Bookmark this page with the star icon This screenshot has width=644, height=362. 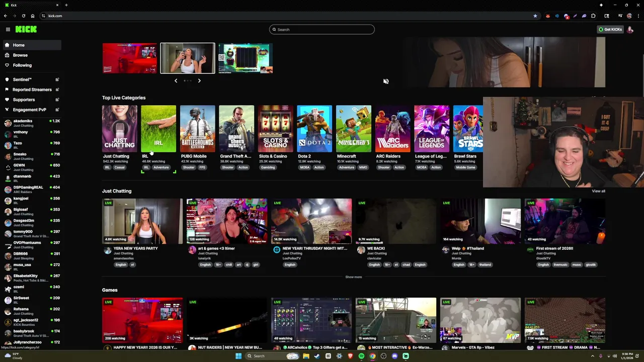coord(535,16)
